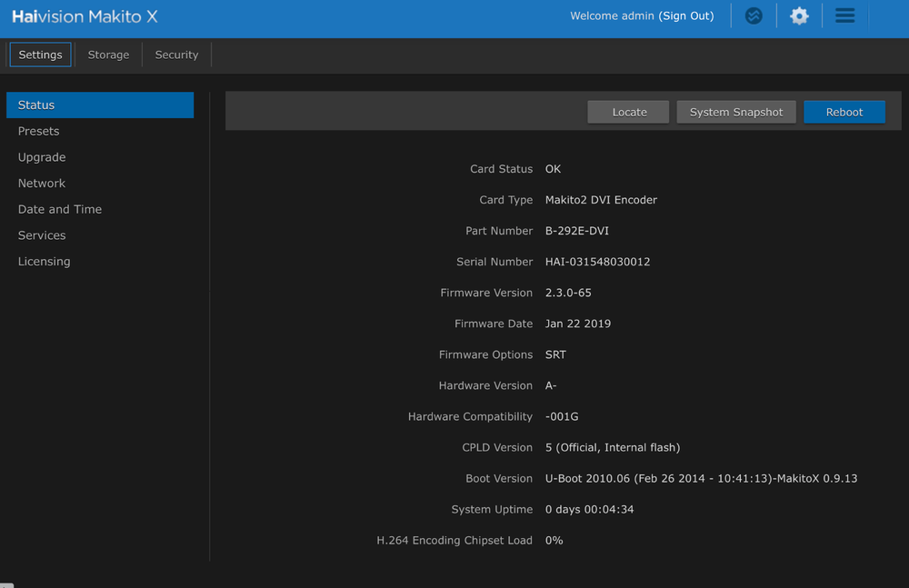Screen dimensions: 909x588
Task: Click the blue Reboot button
Action: tap(844, 112)
